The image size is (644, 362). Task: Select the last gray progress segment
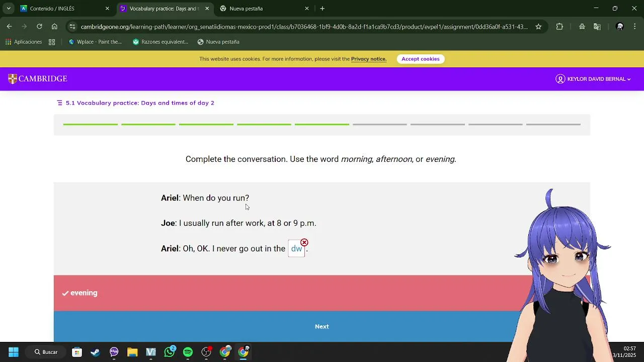tap(553, 124)
